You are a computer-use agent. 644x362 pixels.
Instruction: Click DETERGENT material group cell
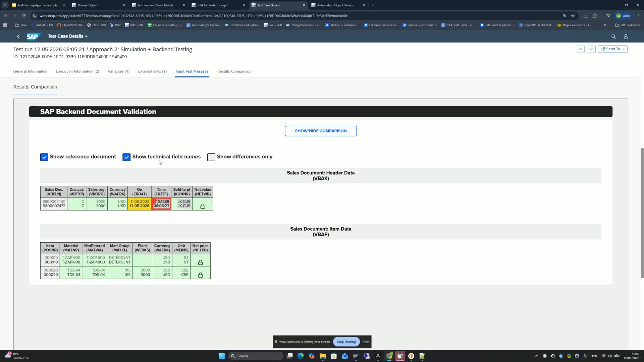(119, 260)
